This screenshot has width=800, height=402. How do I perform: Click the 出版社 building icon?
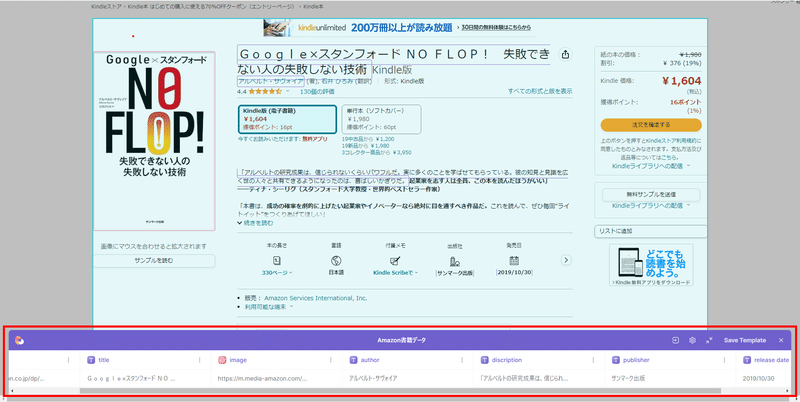pos(455,261)
